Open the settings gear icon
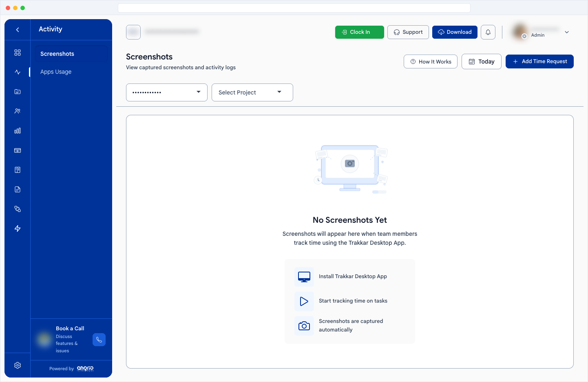 tap(18, 365)
